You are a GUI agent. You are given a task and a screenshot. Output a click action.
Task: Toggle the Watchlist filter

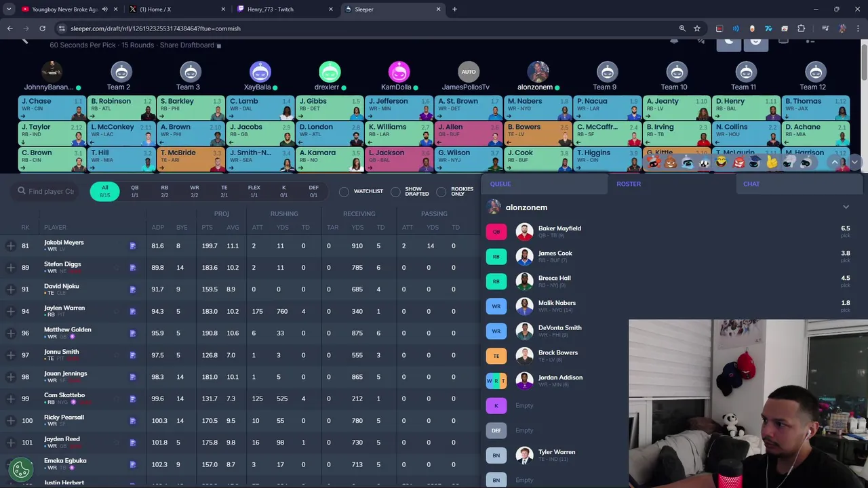[344, 192]
